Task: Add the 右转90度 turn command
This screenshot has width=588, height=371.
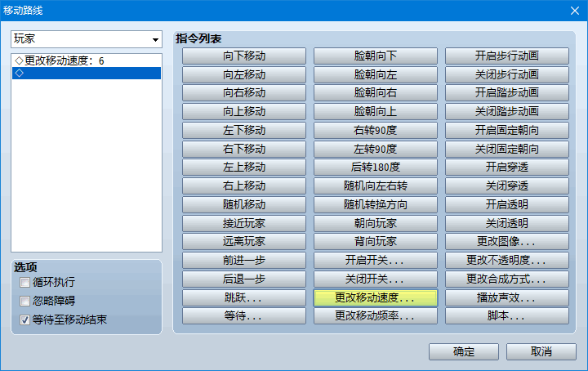Action: pyautogui.click(x=376, y=130)
